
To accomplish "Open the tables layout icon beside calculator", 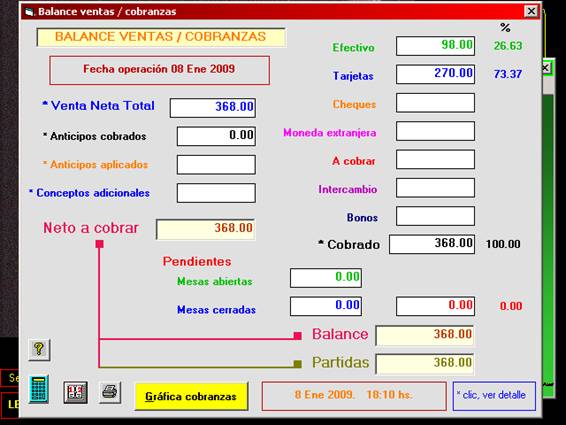I will tap(75, 393).
